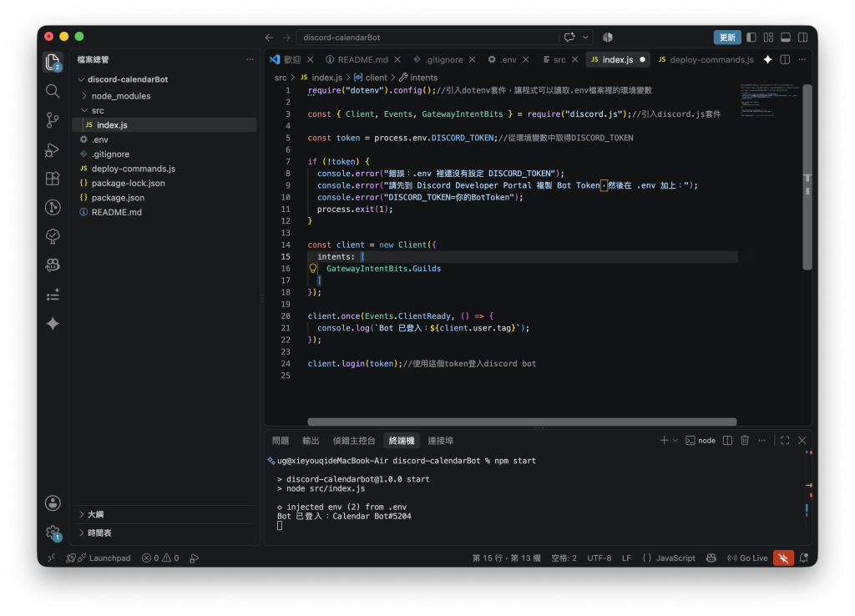This screenshot has width=855, height=616.
Task: Split the editor to the right
Action: tap(785, 59)
